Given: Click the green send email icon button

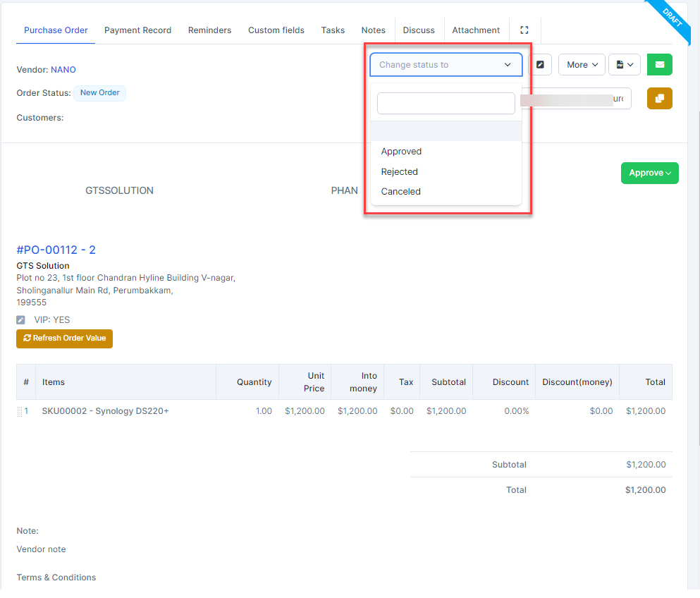Looking at the screenshot, I should pyautogui.click(x=659, y=65).
